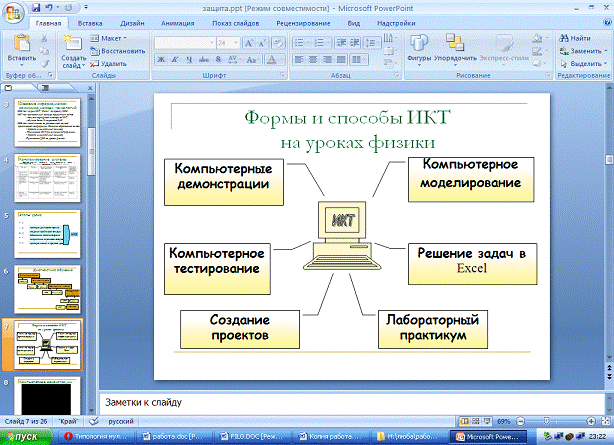Image resolution: width=614 pixels, height=445 pixels.
Task: Click the Упорядочить arrange icon
Action: 455,42
